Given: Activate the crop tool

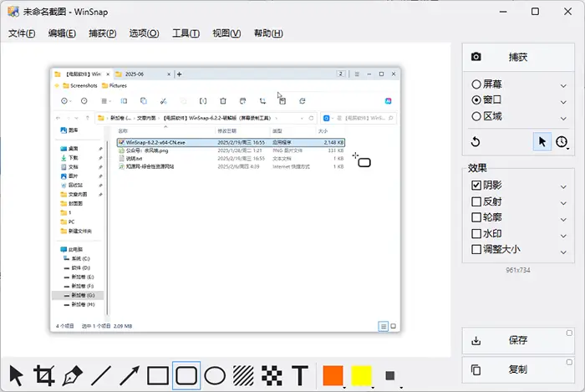Looking at the screenshot, I should click(x=44, y=375).
